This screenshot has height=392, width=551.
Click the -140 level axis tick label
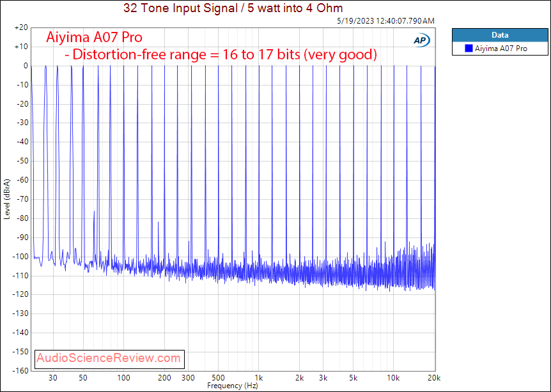[20, 333]
